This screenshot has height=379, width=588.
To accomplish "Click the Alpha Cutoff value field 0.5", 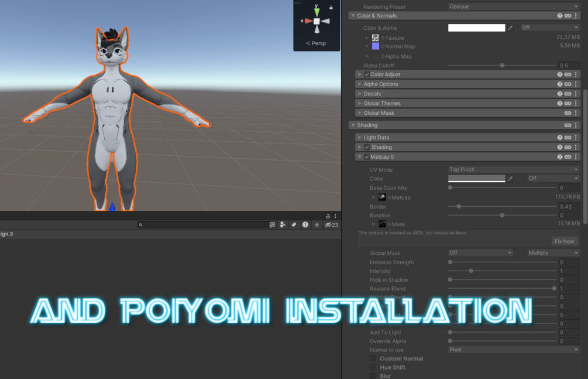I will coord(569,66).
